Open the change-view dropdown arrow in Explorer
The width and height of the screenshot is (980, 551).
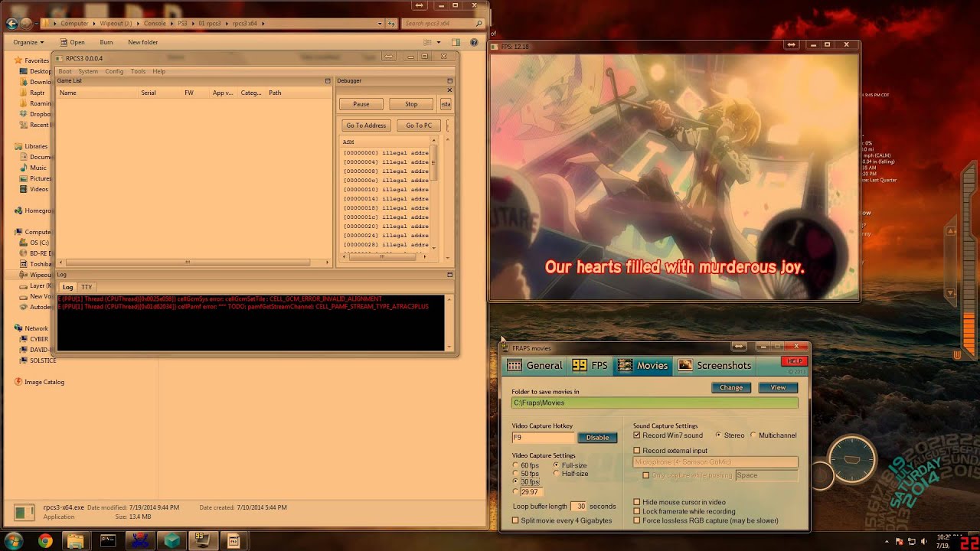pyautogui.click(x=440, y=42)
